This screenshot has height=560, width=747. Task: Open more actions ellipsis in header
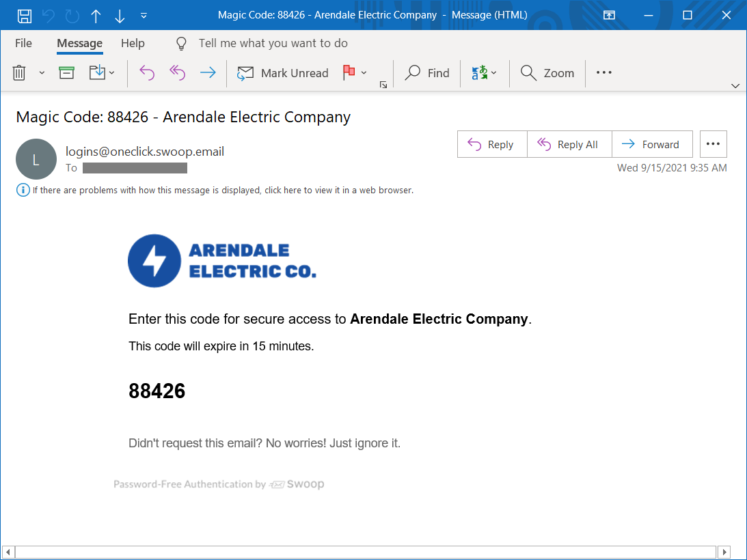(x=714, y=144)
